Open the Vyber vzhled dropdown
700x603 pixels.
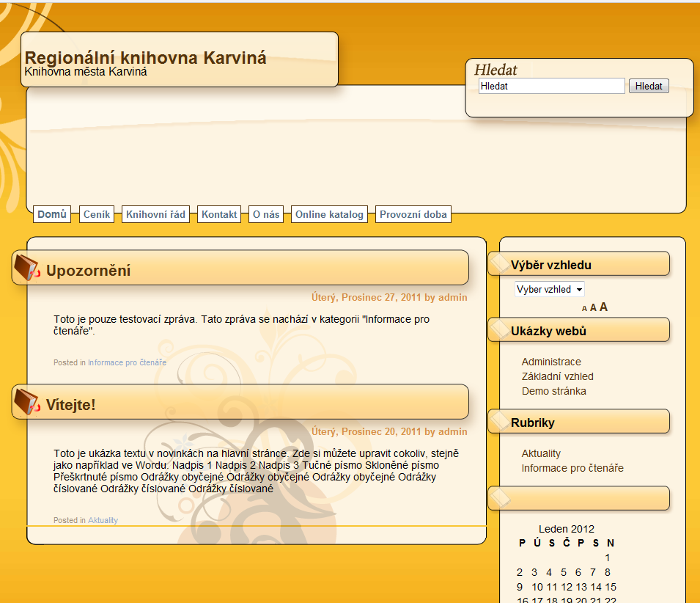[550, 290]
